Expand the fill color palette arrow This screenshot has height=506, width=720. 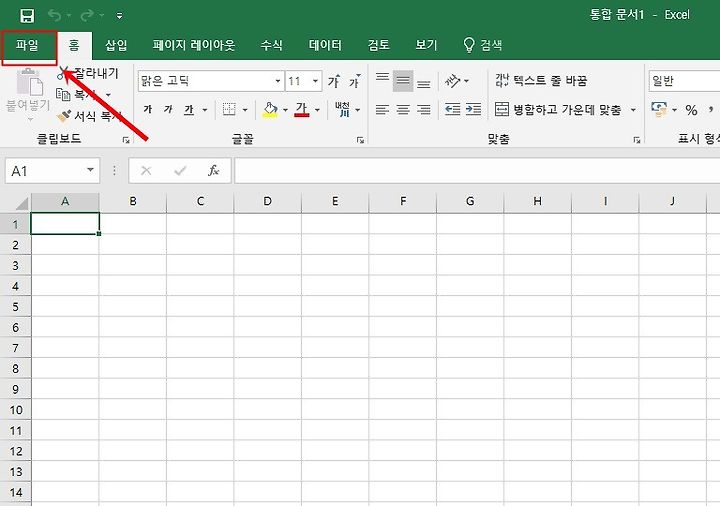285,110
